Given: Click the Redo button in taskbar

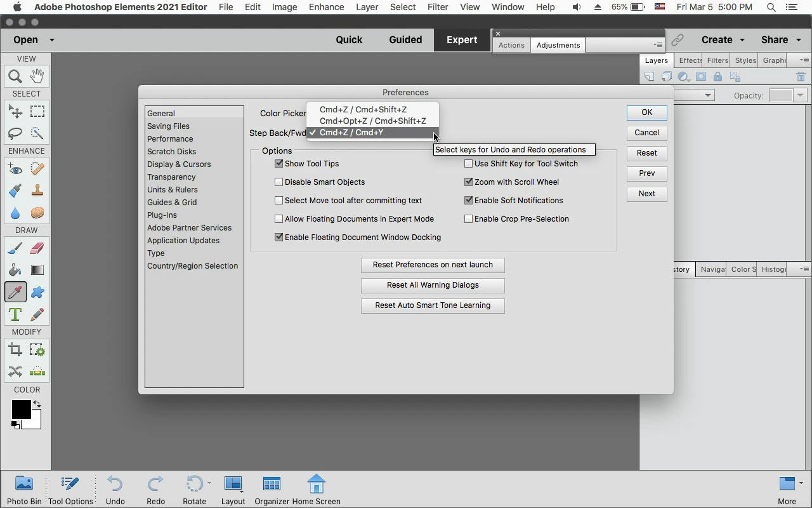Looking at the screenshot, I should (x=155, y=490).
